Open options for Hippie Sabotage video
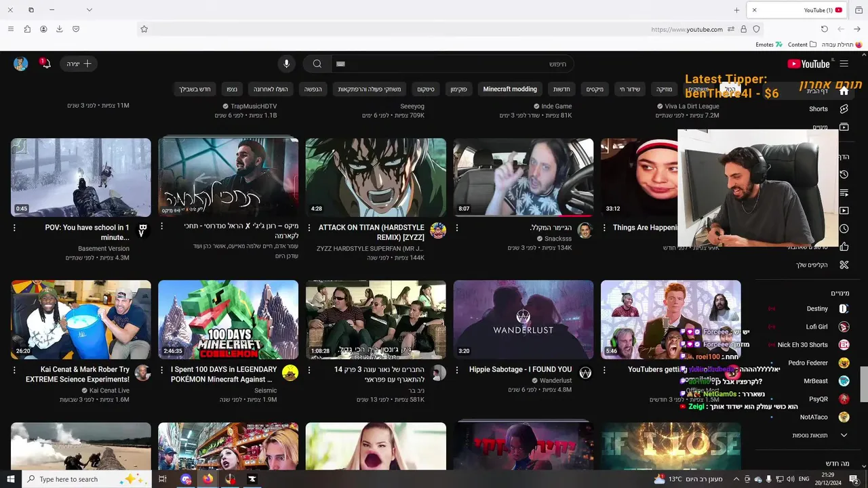 pos(457,370)
